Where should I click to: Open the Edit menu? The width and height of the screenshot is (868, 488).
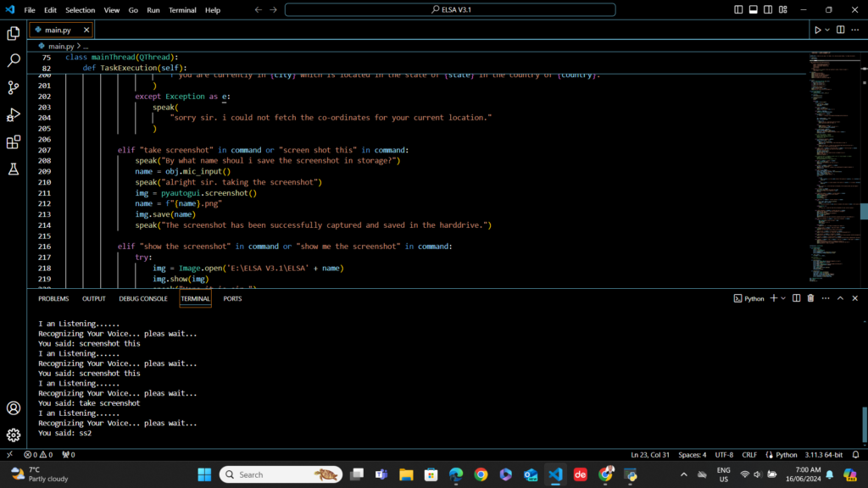coord(50,10)
